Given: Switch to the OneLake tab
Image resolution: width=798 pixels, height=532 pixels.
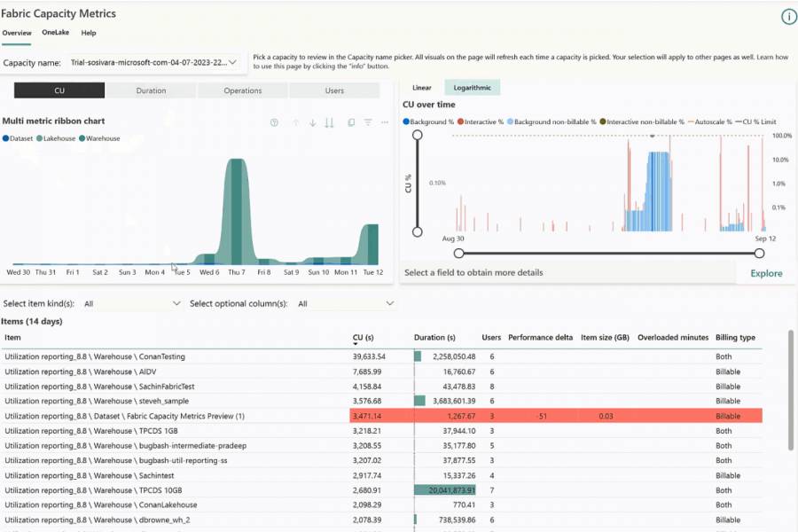Looking at the screenshot, I should 56,33.
